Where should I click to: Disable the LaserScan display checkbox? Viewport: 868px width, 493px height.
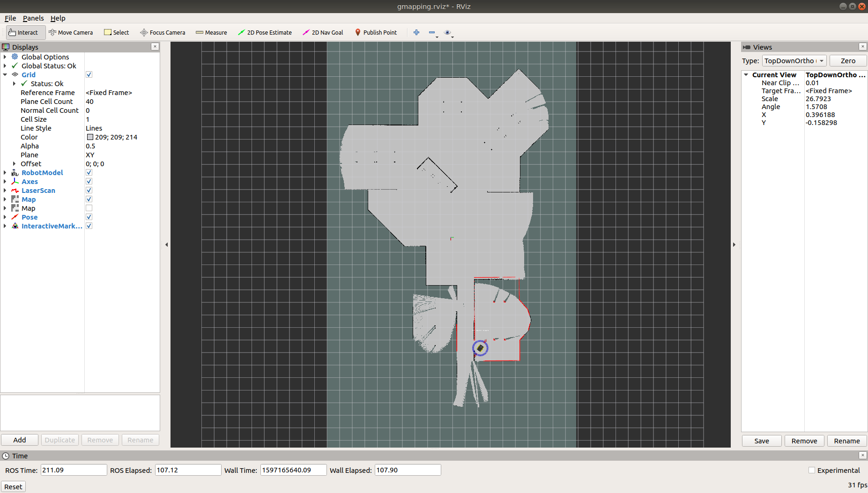click(x=89, y=191)
